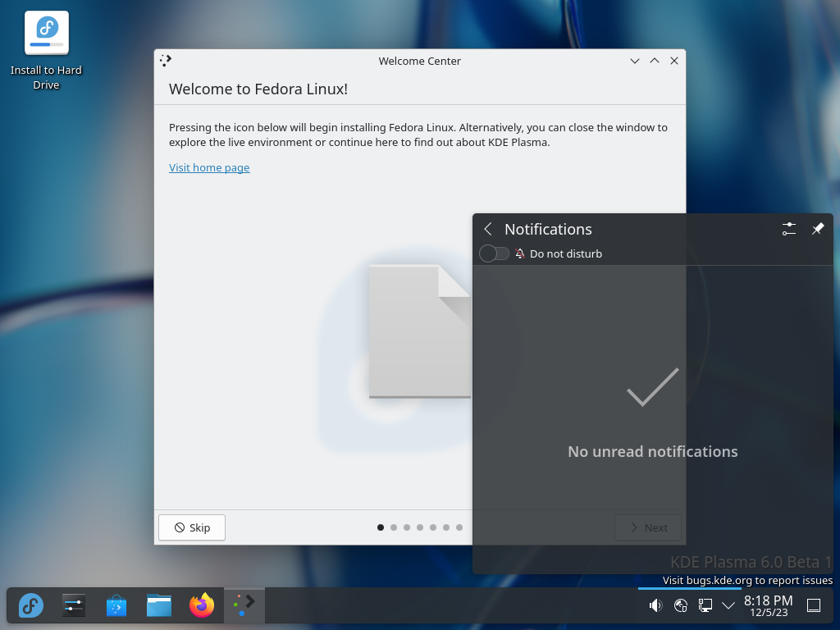Launch Firefox from the taskbar
The width and height of the screenshot is (840, 630).
[202, 605]
